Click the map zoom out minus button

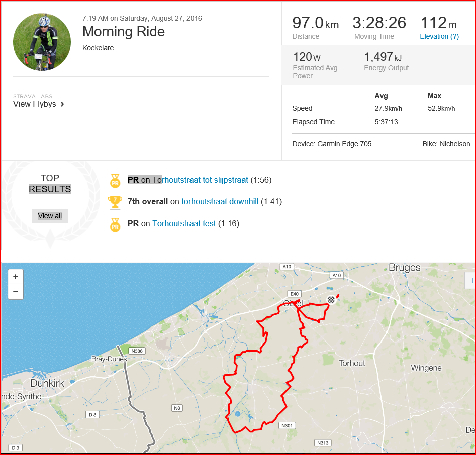pyautogui.click(x=16, y=292)
